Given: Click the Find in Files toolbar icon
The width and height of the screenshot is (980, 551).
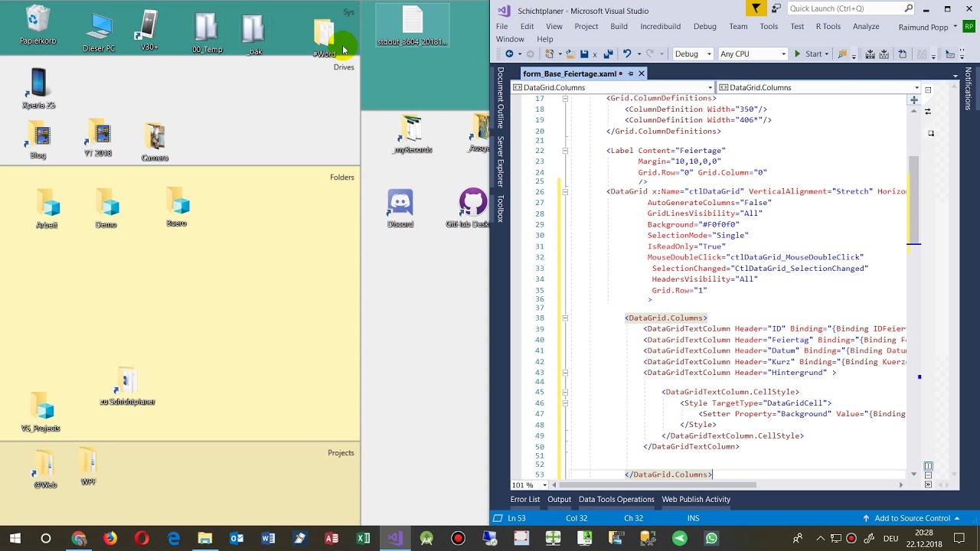Looking at the screenshot, I should point(843,54).
